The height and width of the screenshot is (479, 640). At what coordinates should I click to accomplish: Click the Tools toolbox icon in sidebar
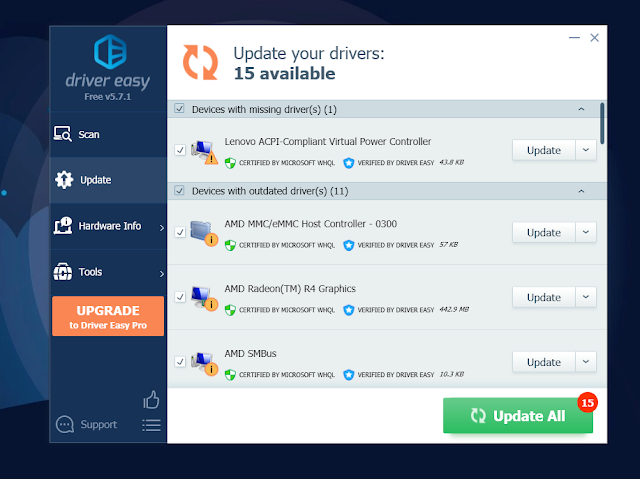[62, 272]
